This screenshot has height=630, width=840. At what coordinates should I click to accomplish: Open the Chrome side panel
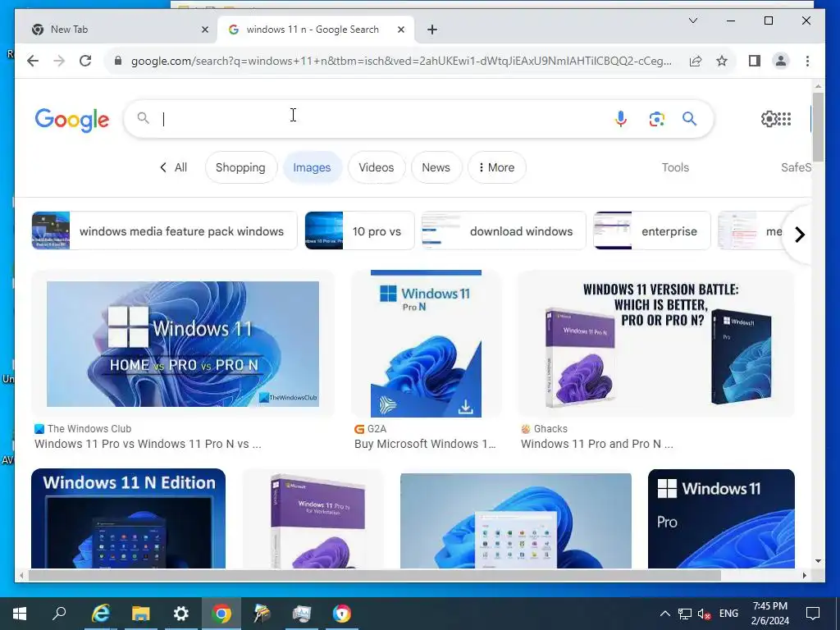point(755,61)
